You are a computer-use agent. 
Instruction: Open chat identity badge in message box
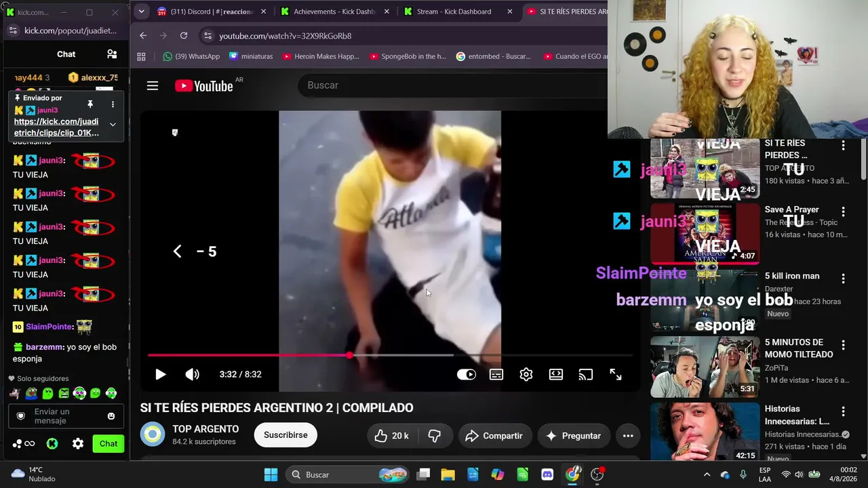coord(21,416)
